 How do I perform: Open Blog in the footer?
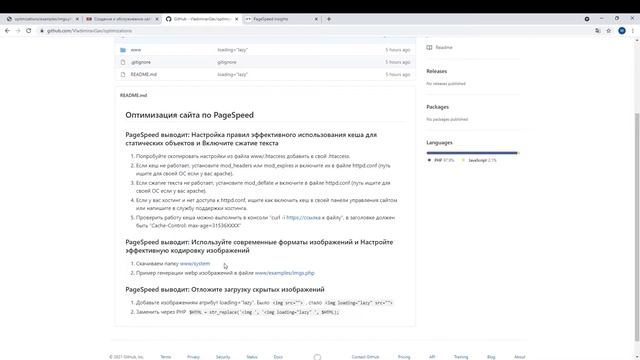pyautogui.click(x=491, y=357)
